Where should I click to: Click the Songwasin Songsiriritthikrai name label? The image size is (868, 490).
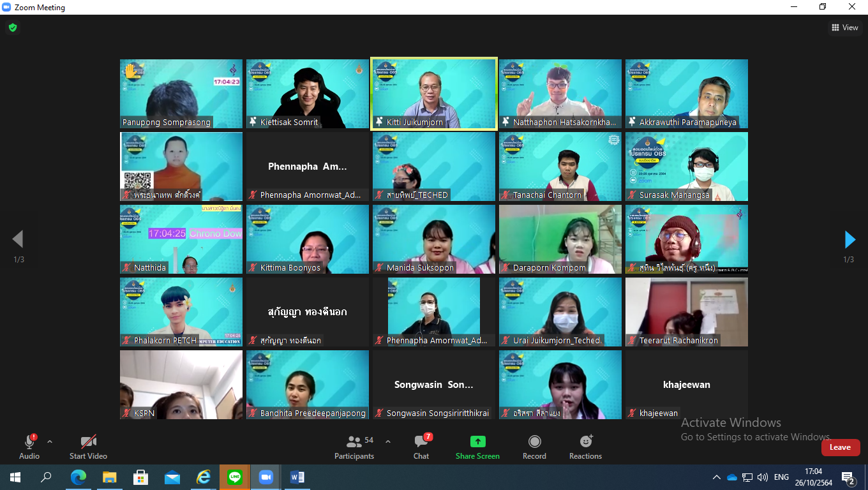(438, 413)
